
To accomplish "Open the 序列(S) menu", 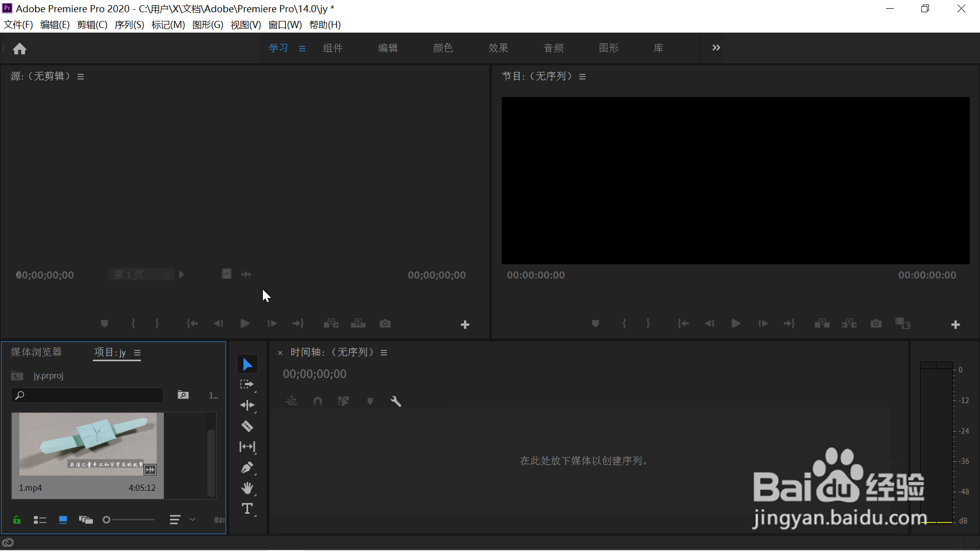I will (129, 24).
